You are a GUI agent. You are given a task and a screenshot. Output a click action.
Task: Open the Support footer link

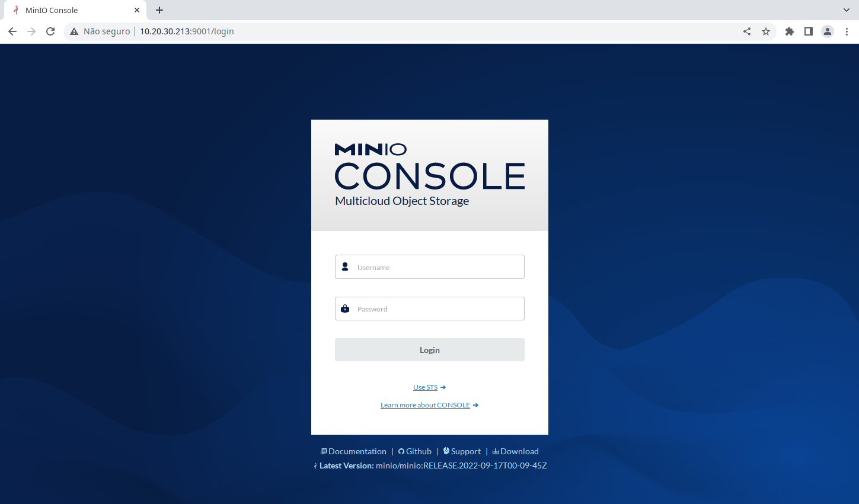point(465,451)
